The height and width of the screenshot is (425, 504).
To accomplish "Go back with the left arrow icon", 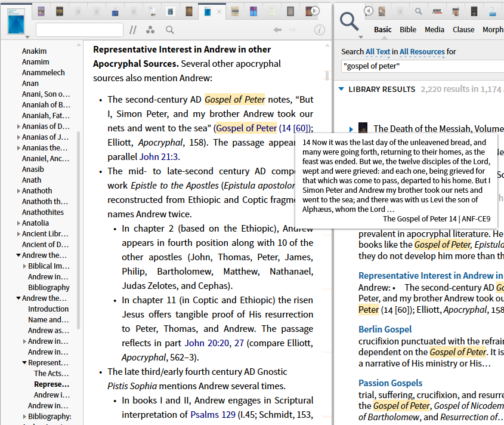I will pos(277,30).
